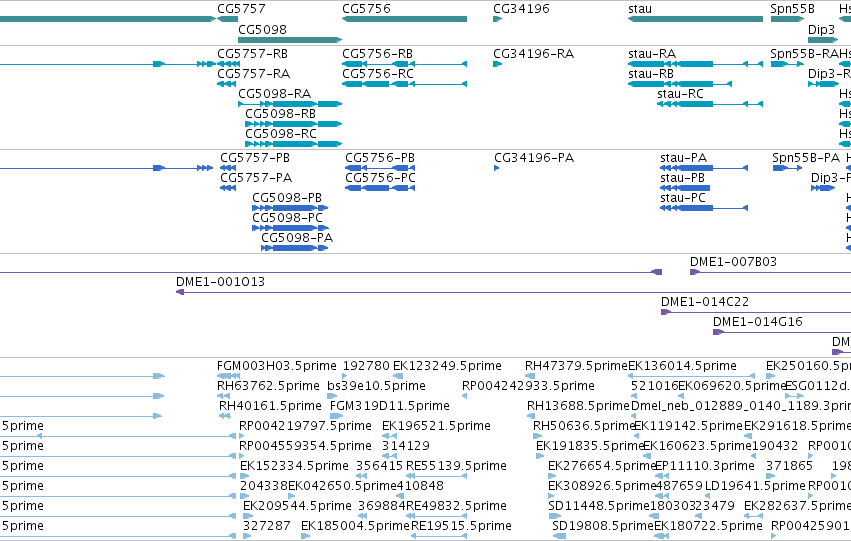This screenshot has height=541, width=851.
Task: Select the DME1-014C22 clone label
Action: click(x=704, y=302)
